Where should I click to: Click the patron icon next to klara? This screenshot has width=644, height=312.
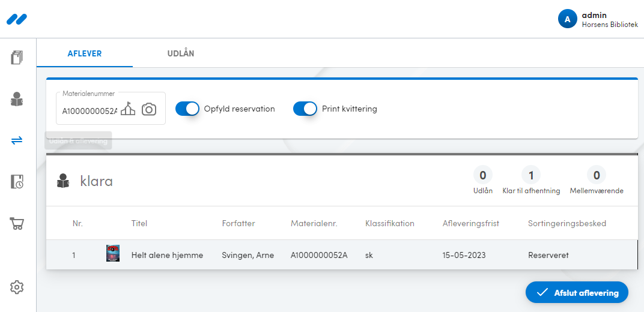(63, 181)
